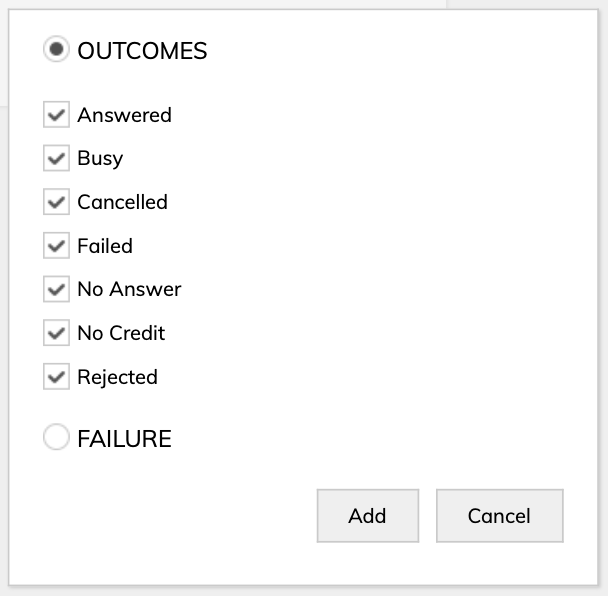This screenshot has width=608, height=596.
Task: Click the Answered label text
Action: 124,115
